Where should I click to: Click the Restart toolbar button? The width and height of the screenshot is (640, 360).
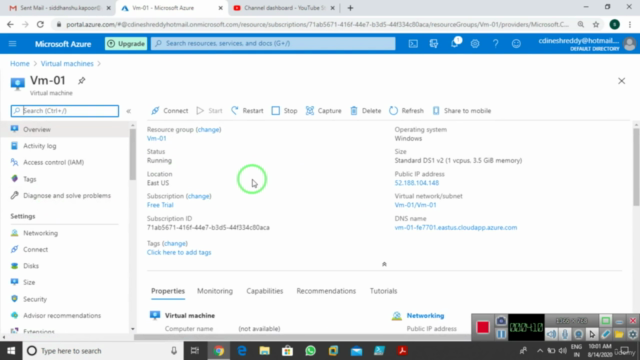tap(247, 111)
